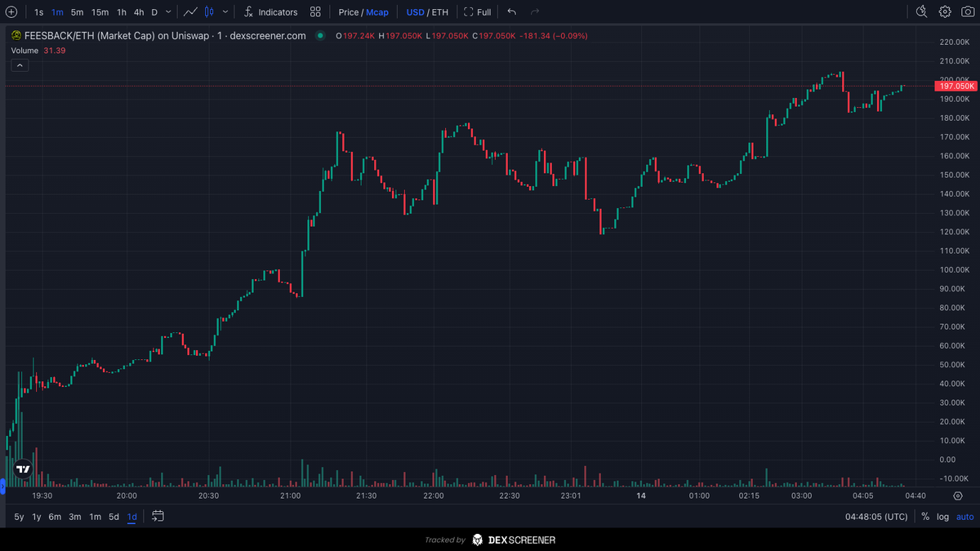Viewport: 980px width, 551px height.
Task: Click the 19:30 time axis label
Action: [42, 495]
